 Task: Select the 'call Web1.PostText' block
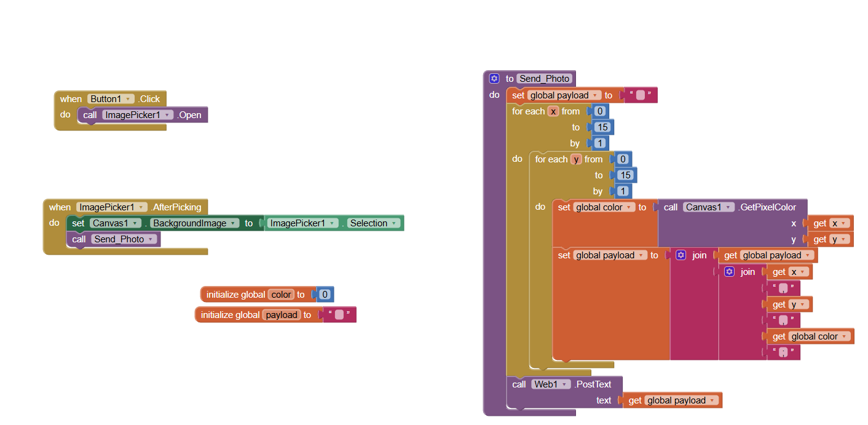(x=519, y=384)
